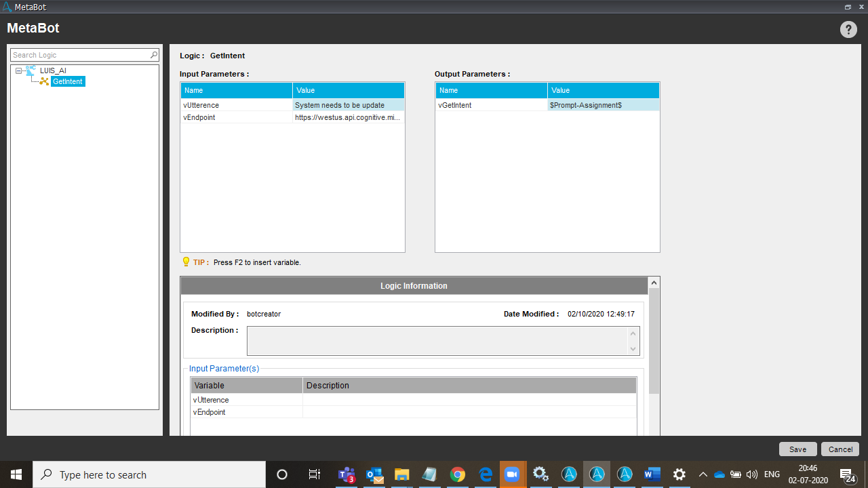Click the Cancel button
Screen dimensions: 868x488
pos(840,449)
